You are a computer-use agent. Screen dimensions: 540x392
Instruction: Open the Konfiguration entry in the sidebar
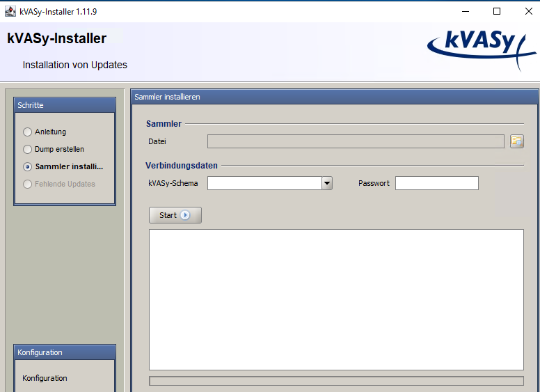(x=45, y=378)
